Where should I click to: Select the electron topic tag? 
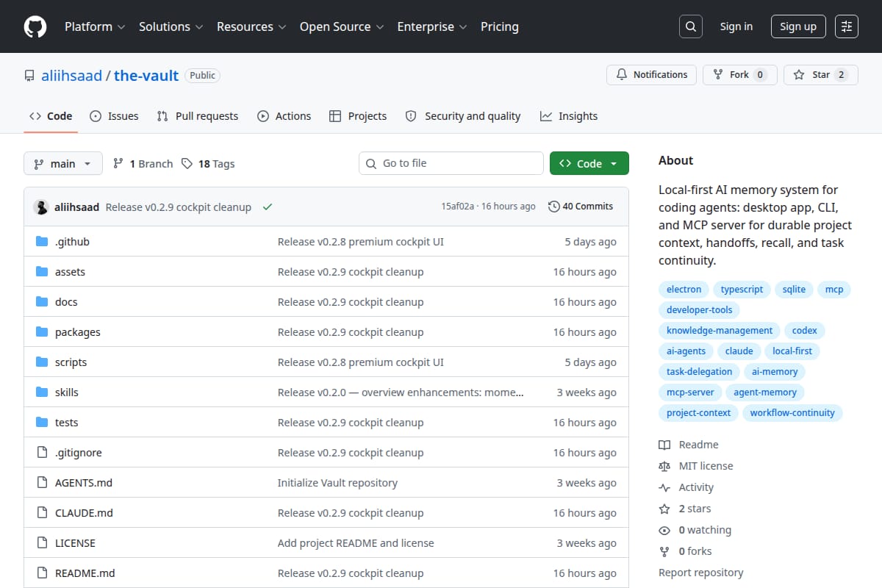[x=684, y=290]
